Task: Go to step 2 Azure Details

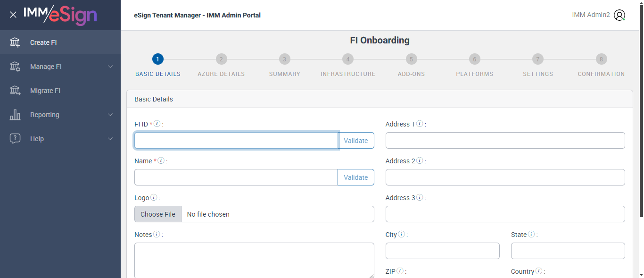Action: tap(221, 59)
